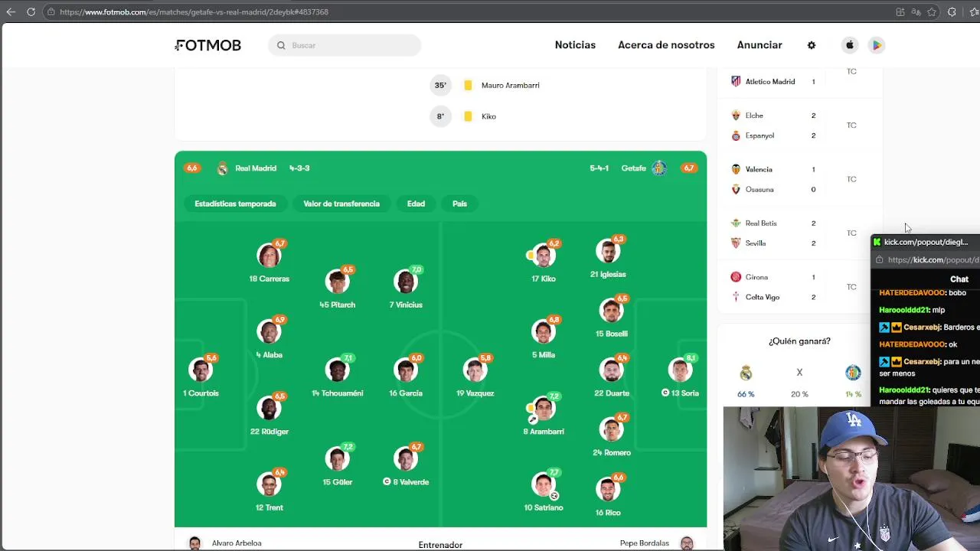This screenshot has width=980, height=551.
Task: Open the browser extensions icon
Action: [952, 12]
